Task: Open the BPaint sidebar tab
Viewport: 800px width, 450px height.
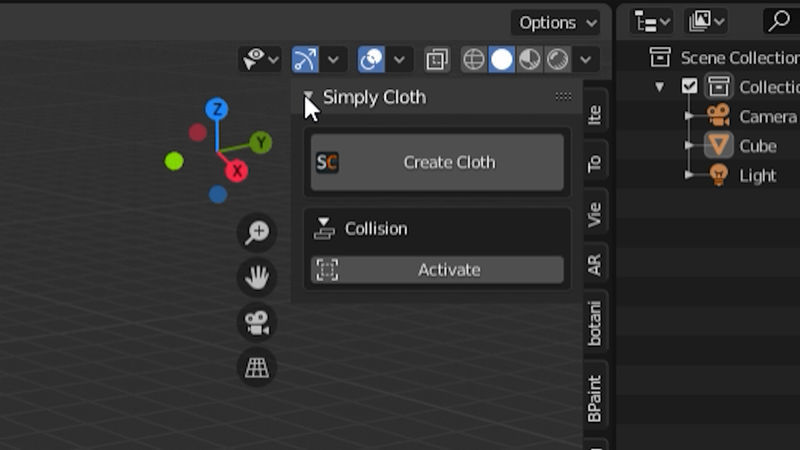Action: coord(595,398)
